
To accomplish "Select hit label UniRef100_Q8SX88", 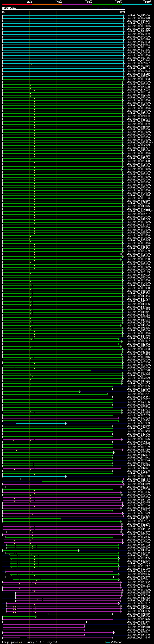I will 138,288.
